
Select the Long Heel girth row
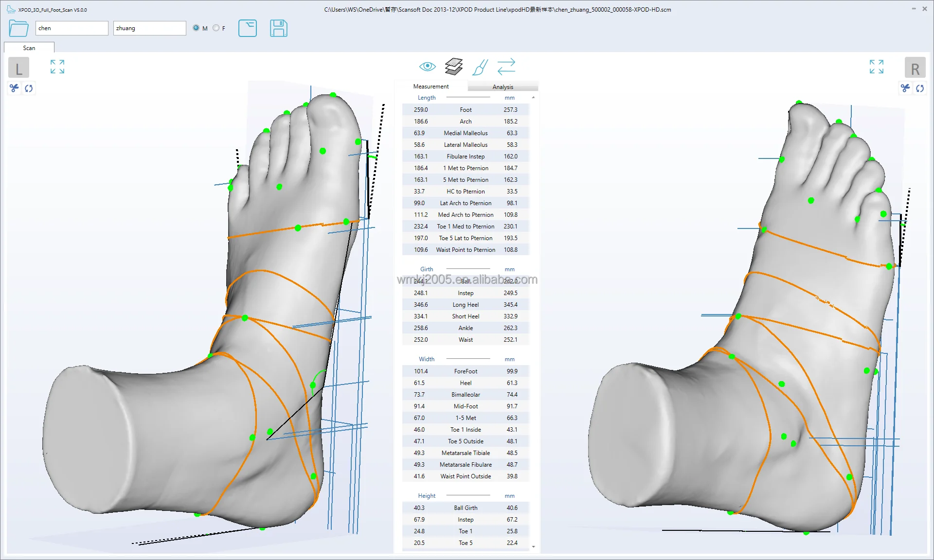466,305
